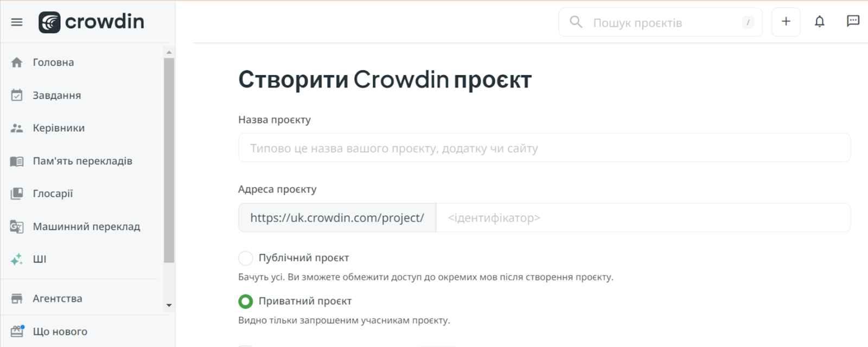Select the Публічний проєкт radio option
The height and width of the screenshot is (347, 868).
246,258
